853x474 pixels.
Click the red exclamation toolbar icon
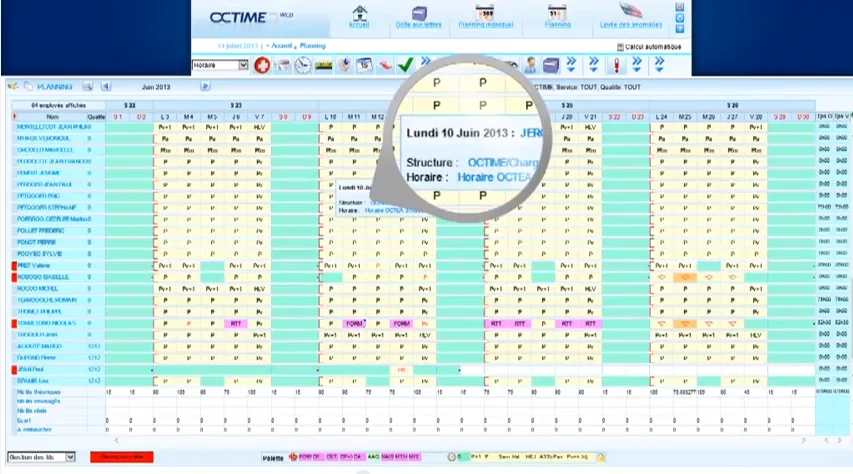(x=616, y=65)
